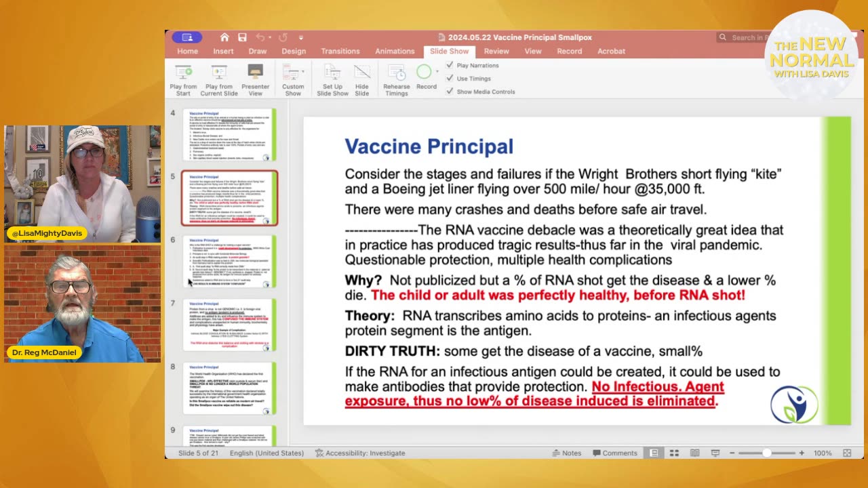
Task: Click the Home icon in title bar
Action: tap(224, 37)
